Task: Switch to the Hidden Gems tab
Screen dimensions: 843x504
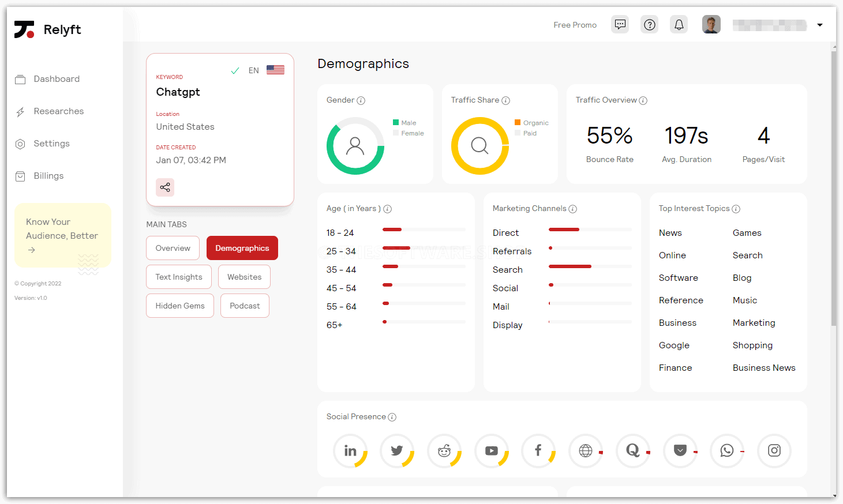Action: point(180,306)
